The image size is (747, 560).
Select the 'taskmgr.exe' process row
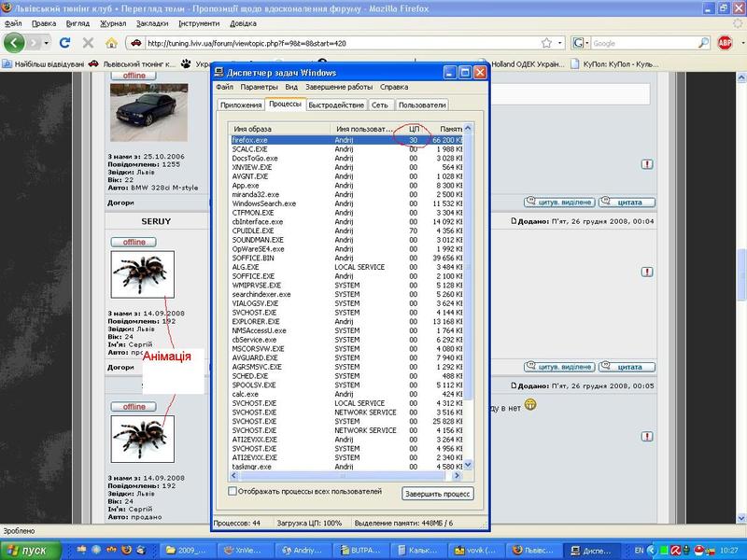[x=346, y=467]
